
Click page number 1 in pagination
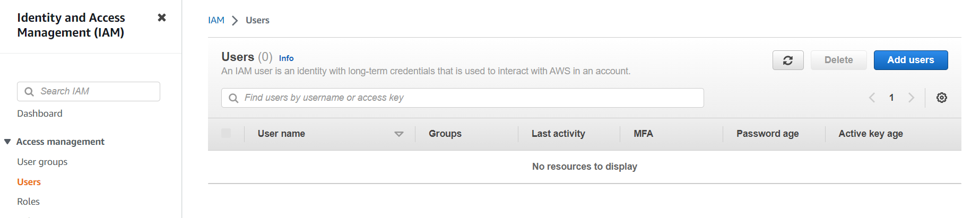(891, 98)
